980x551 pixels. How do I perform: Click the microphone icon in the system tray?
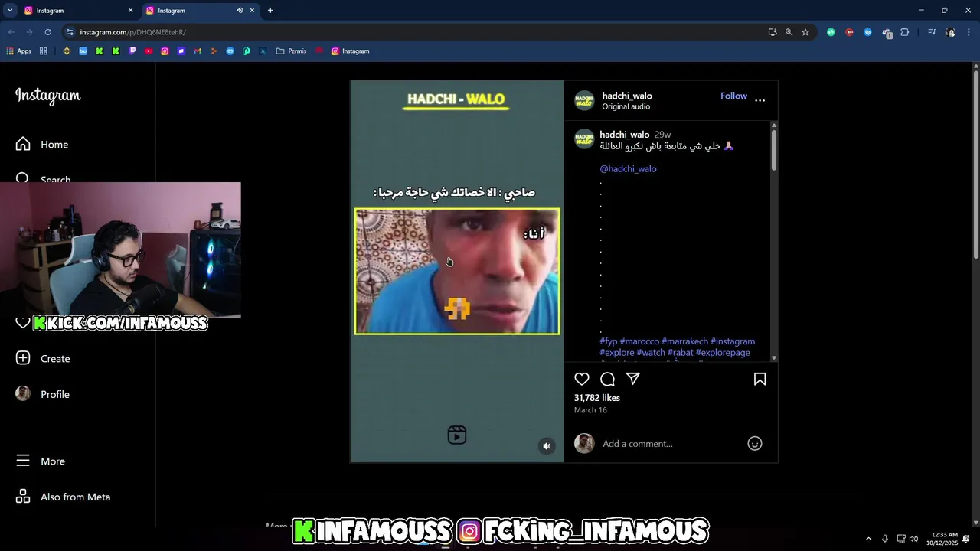click(x=885, y=539)
